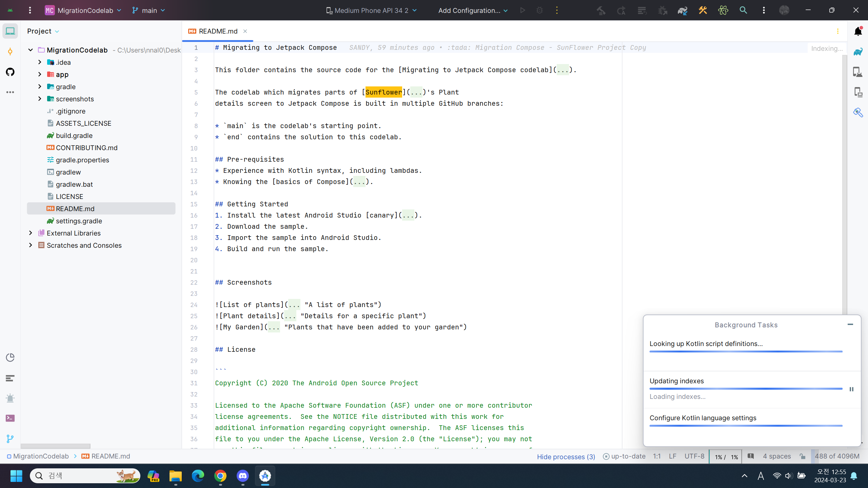The width and height of the screenshot is (868, 488).
Task: Minimize the Background Tasks popup
Action: pyautogui.click(x=850, y=325)
